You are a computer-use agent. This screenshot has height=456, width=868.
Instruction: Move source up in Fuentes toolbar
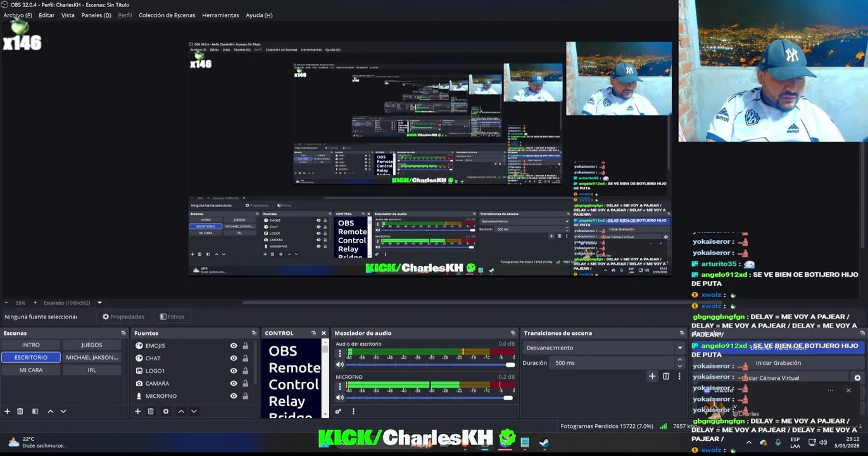181,411
